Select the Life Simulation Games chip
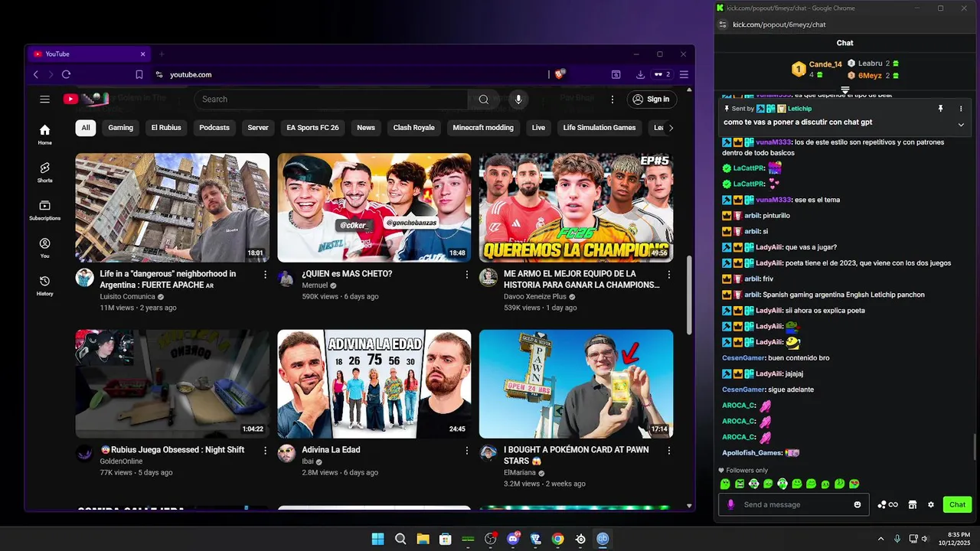The image size is (980, 551). (x=599, y=128)
